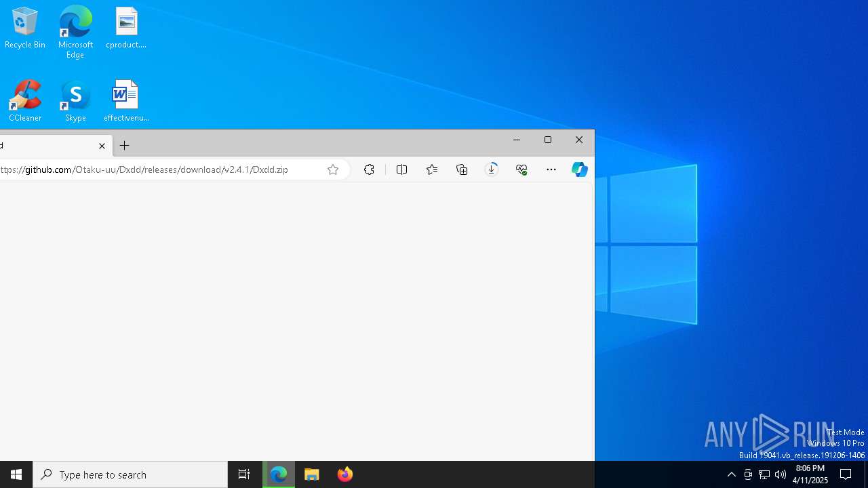Open the volume control tray icon
Screen dimensions: 868x488
781,474
